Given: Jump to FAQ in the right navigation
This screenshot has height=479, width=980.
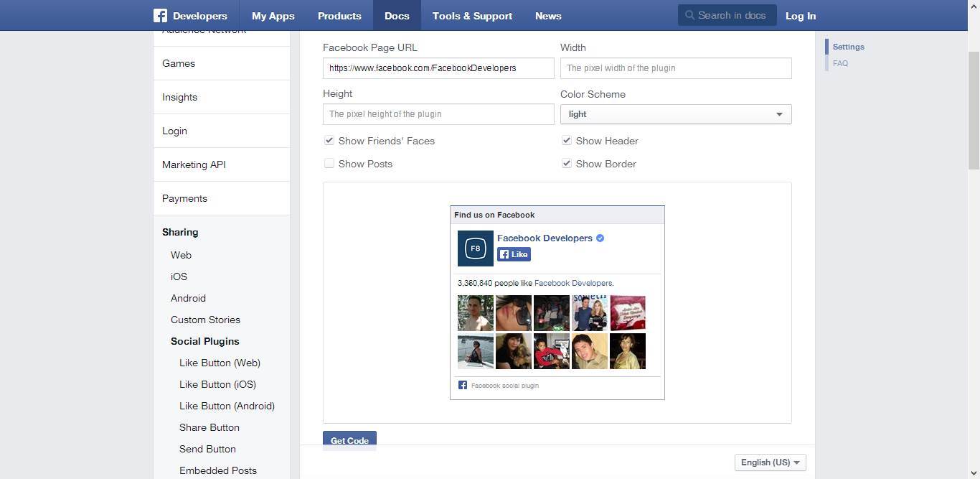Looking at the screenshot, I should coord(840,63).
